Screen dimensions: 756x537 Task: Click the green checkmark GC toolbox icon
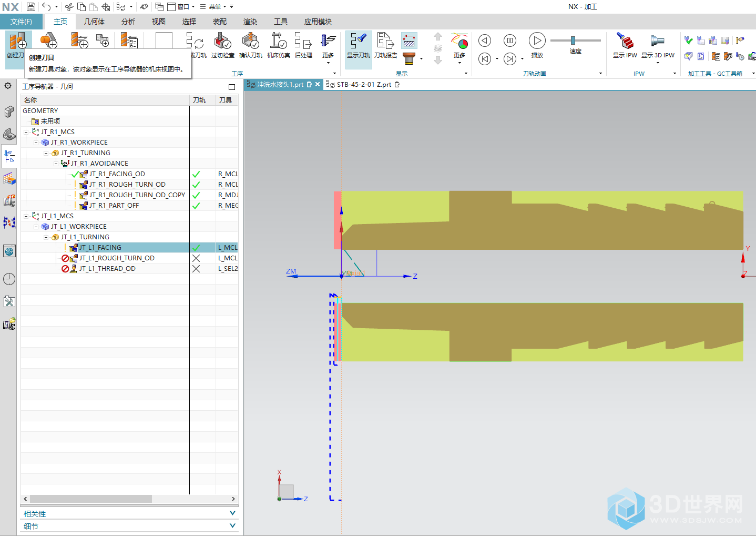pos(688,40)
